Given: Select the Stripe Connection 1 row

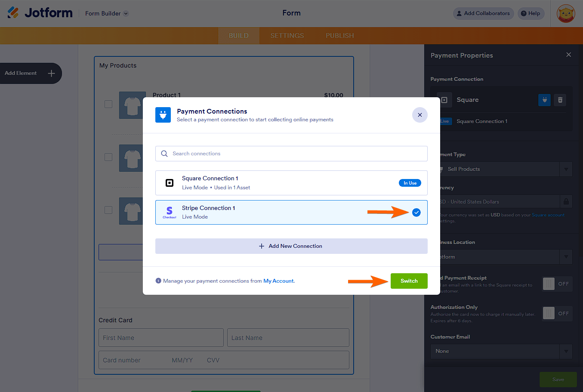Looking at the screenshot, I should point(291,212).
